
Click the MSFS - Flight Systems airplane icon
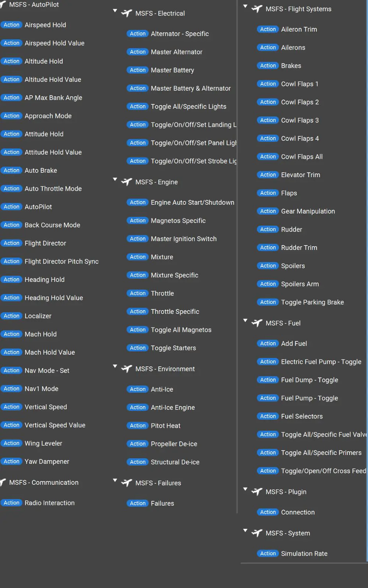pos(257,9)
